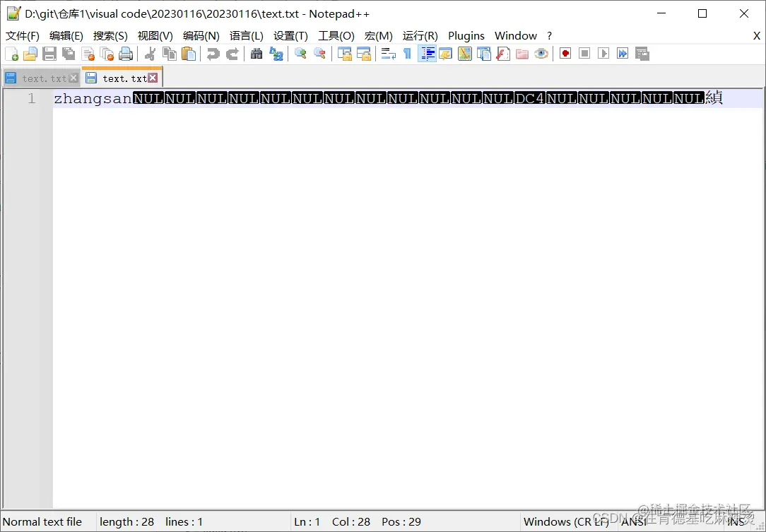Open the 语言(L) menu

(x=246, y=35)
